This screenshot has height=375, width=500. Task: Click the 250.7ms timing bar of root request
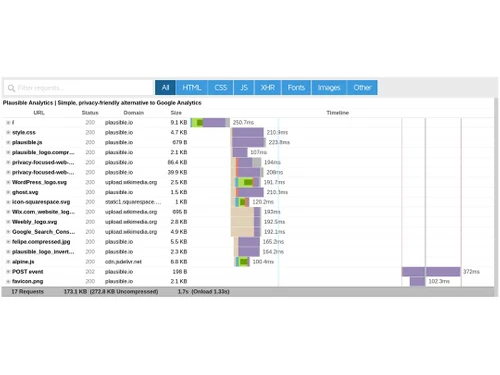pos(210,123)
